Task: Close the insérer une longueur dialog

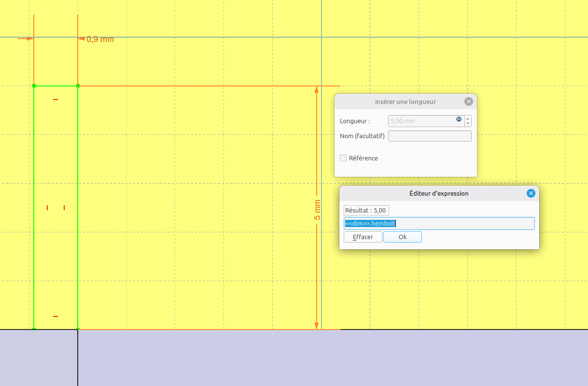Action: [468, 101]
